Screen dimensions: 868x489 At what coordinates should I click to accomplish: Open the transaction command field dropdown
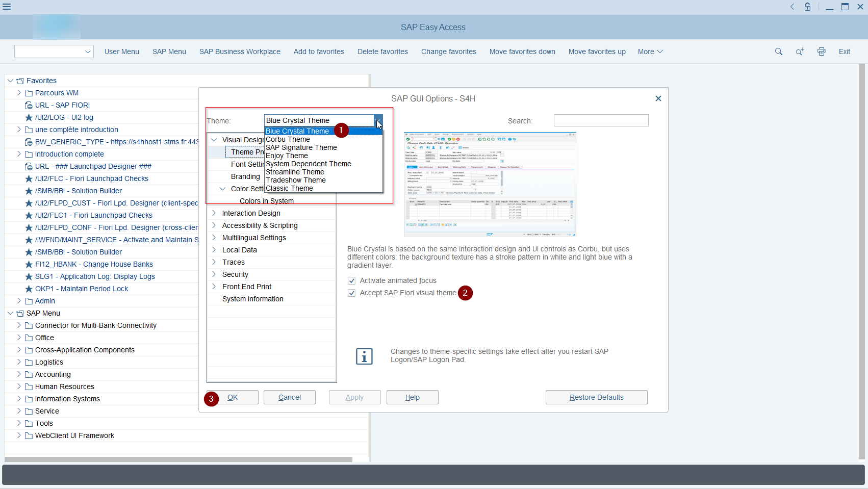coord(88,52)
